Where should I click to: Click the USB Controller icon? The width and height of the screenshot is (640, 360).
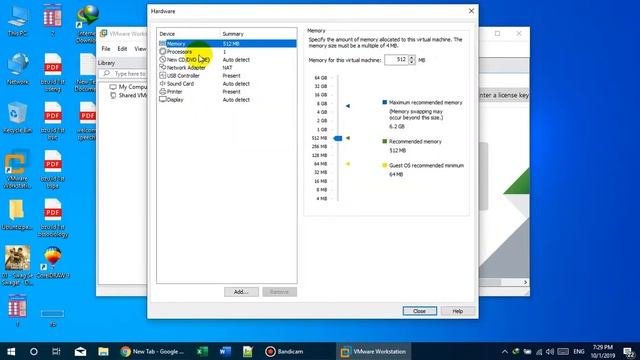(x=162, y=76)
